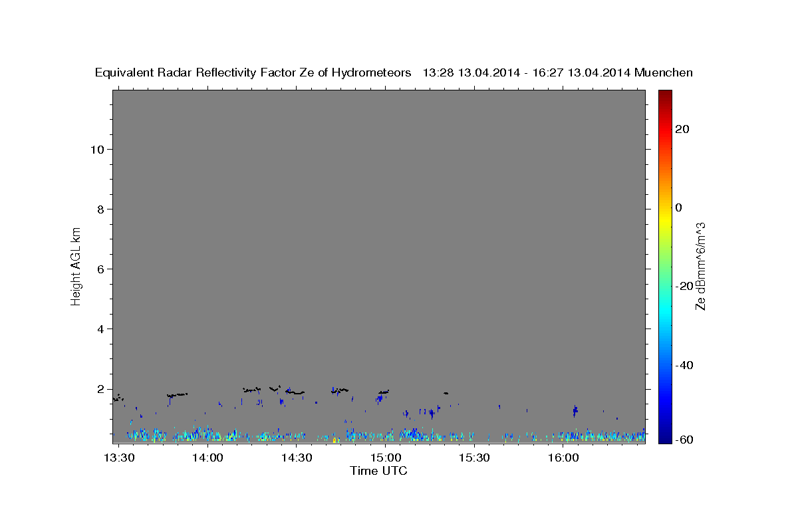
Task: Pick the dark blue bottom of the colorbar
Action: coord(664,438)
